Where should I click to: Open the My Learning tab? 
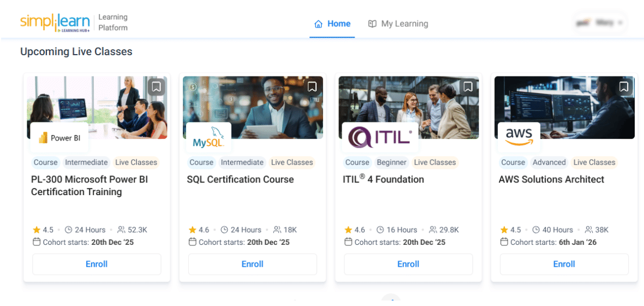tap(404, 24)
